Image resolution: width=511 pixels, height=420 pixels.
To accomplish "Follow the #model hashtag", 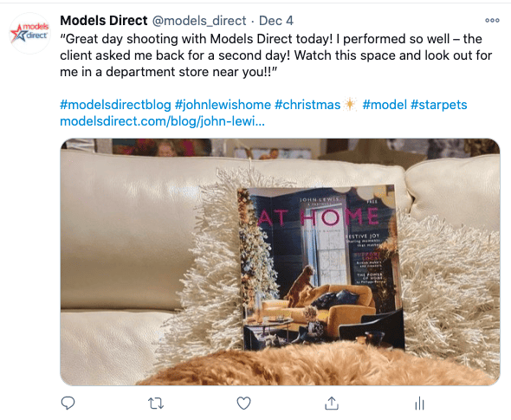I will (385, 105).
